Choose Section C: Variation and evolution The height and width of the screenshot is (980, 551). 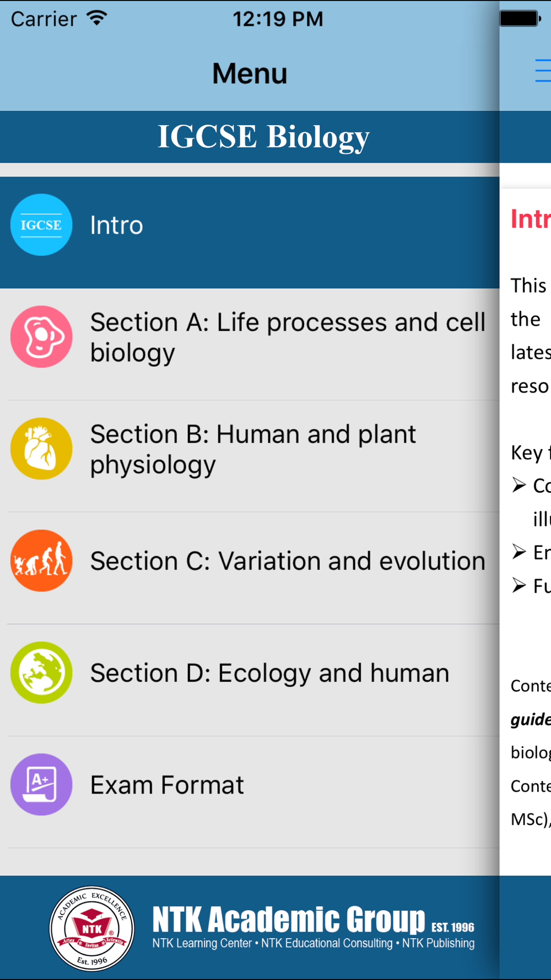tap(288, 561)
